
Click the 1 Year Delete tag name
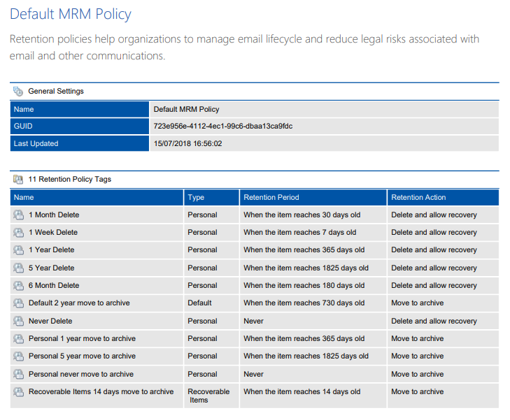pos(51,250)
